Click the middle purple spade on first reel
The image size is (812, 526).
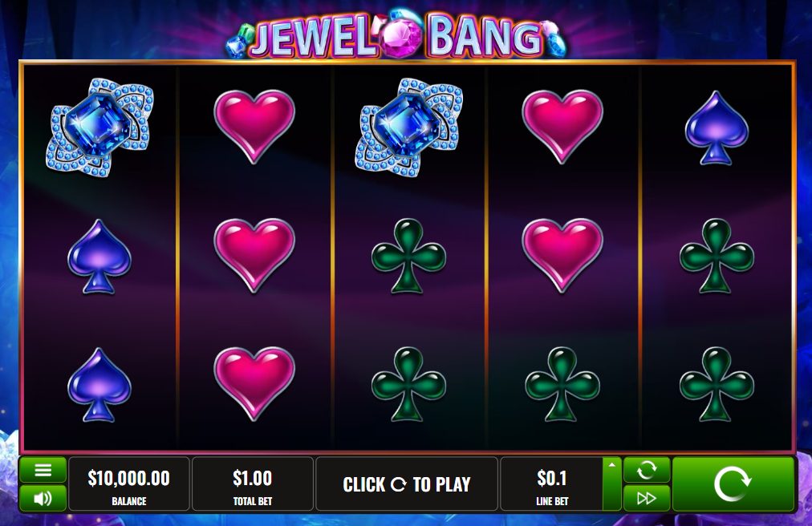(99, 257)
